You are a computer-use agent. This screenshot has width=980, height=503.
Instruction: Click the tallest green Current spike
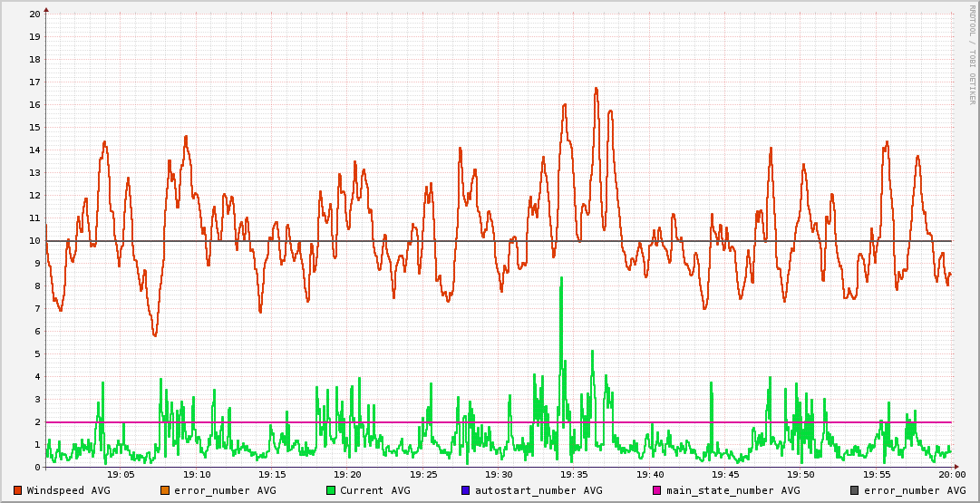click(x=561, y=281)
